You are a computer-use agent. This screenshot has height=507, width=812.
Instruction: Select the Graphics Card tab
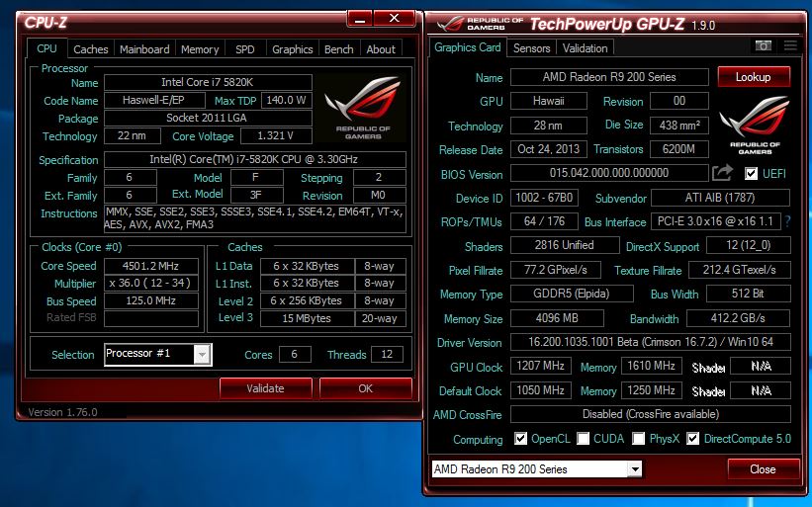pos(468,47)
